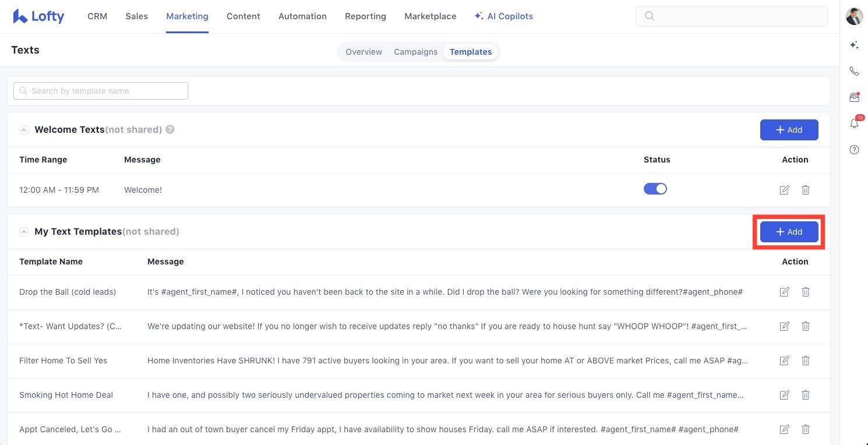
Task: Open the help question mark in sidebar
Action: click(854, 150)
